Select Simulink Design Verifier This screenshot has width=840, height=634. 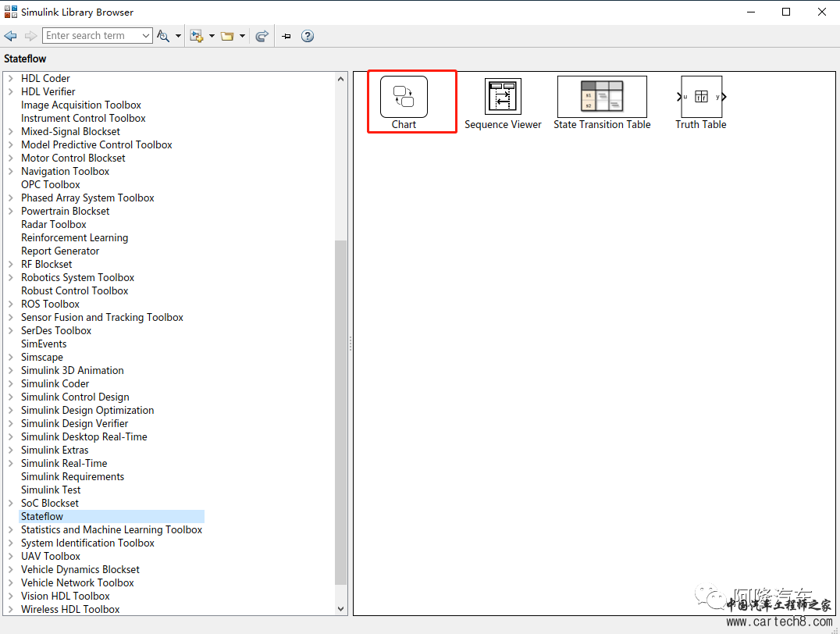pyautogui.click(x=74, y=423)
